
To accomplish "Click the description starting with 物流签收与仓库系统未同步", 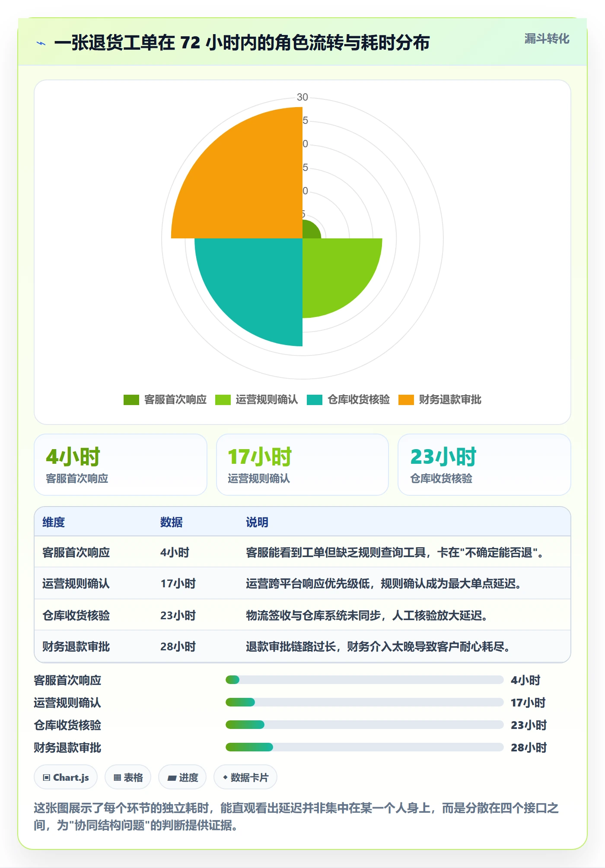I will [367, 615].
